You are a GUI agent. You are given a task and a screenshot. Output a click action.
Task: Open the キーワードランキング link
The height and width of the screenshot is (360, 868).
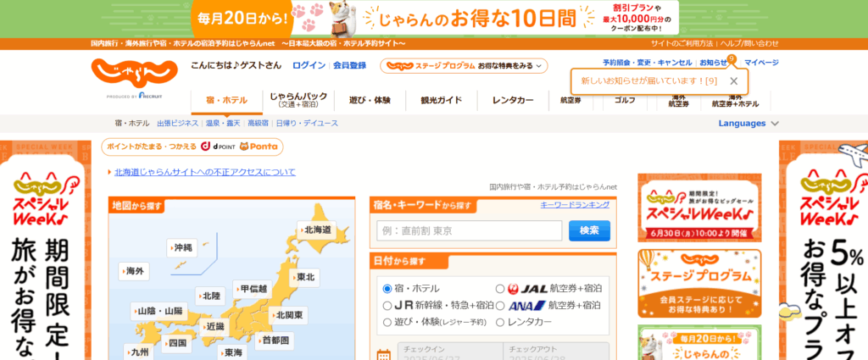tap(575, 205)
